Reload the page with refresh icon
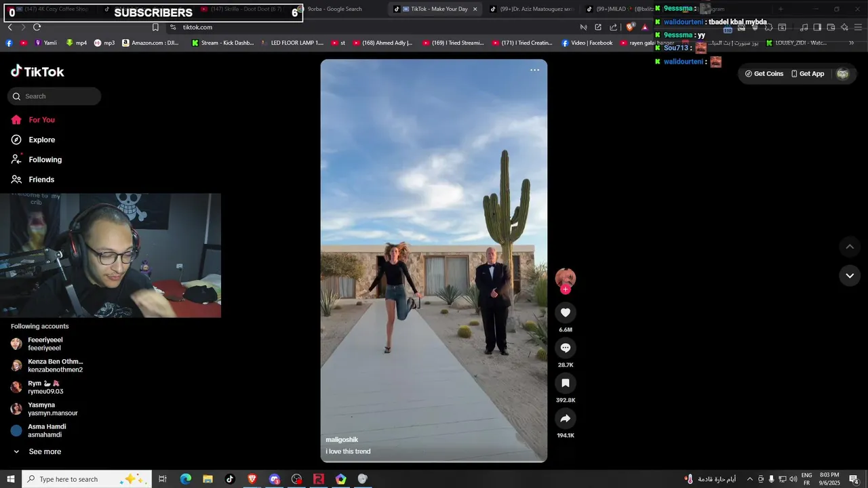868x488 pixels. [x=37, y=27]
